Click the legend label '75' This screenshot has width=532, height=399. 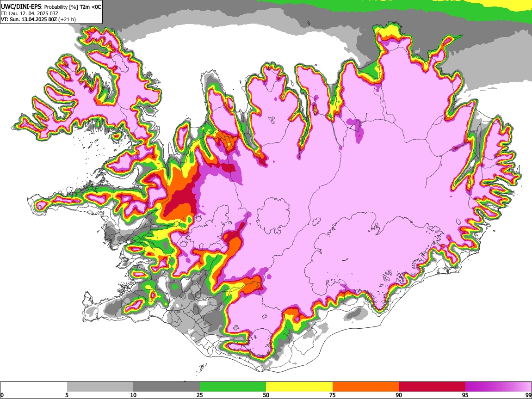(x=333, y=395)
